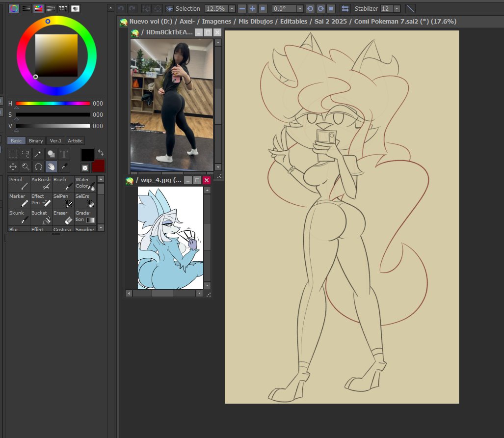
Task: Toggle horizontal flip view button
Action: point(345,9)
